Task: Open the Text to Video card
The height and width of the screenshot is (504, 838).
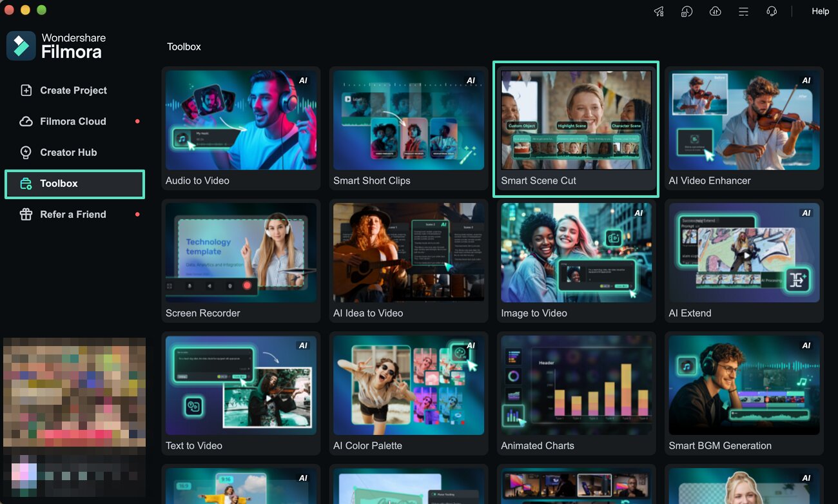Action: click(241, 394)
